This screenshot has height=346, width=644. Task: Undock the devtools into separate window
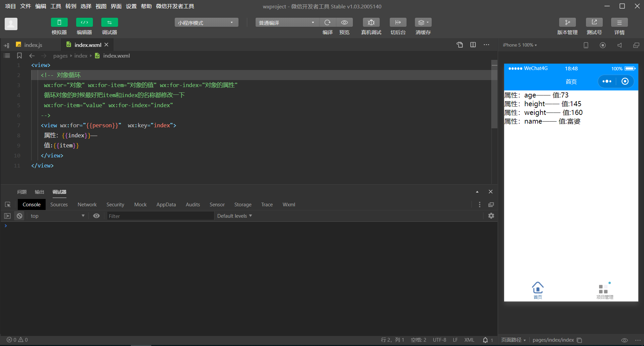[x=491, y=205]
